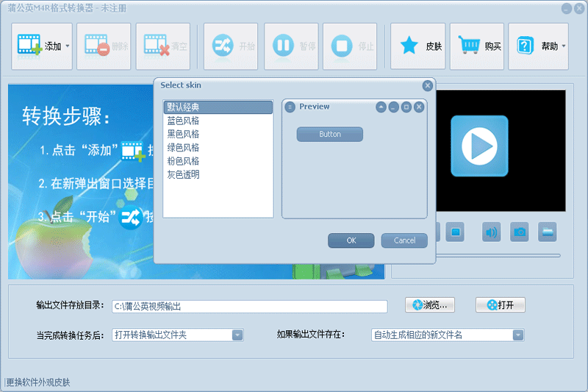Open the 皮肤 skin star button
588x392 pixels.
pos(417,46)
